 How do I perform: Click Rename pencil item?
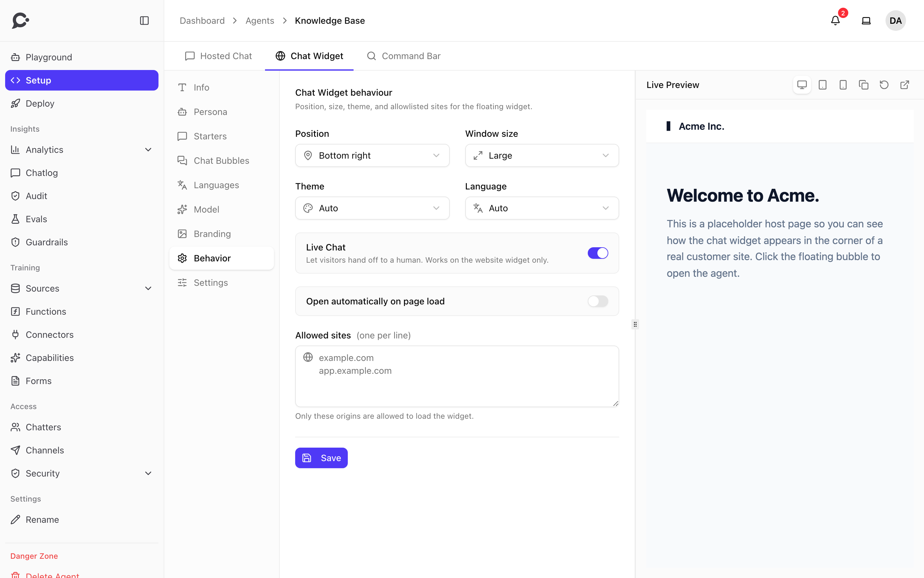(x=82, y=520)
